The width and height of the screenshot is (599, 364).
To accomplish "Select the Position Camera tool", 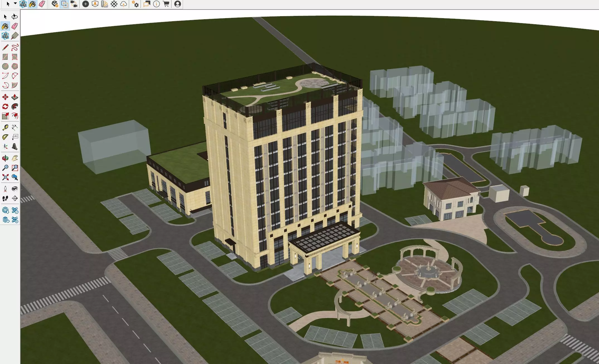I will (5, 189).
